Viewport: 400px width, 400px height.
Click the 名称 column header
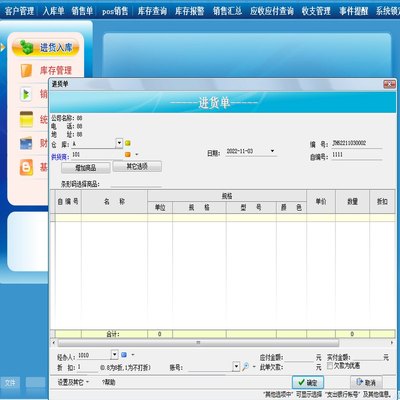(114, 202)
